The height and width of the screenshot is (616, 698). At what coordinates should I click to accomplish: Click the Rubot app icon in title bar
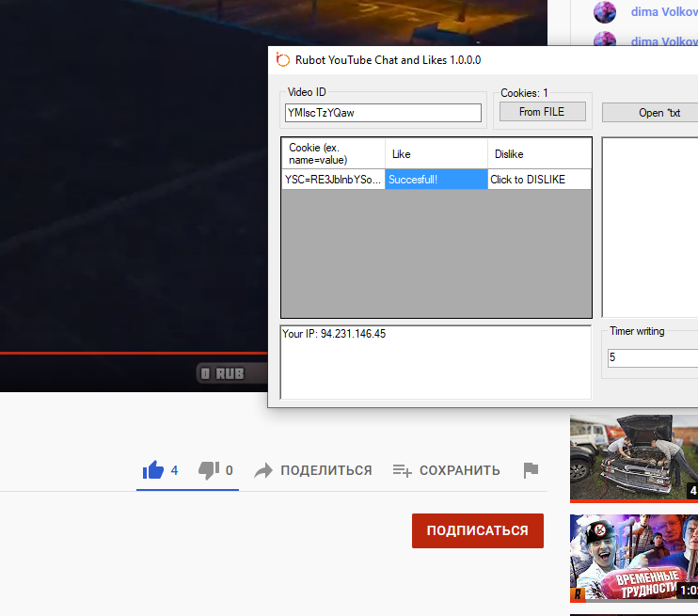coord(282,60)
